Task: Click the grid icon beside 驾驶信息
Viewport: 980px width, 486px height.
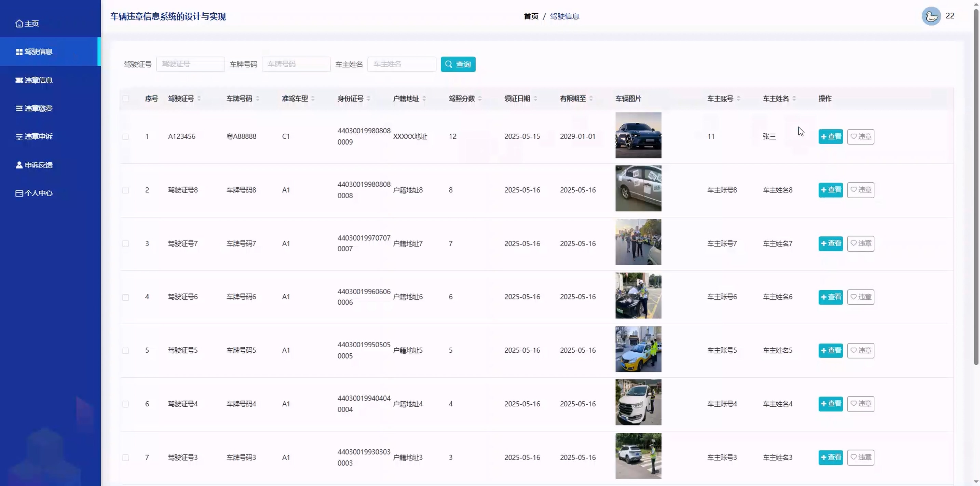Action: click(19, 52)
